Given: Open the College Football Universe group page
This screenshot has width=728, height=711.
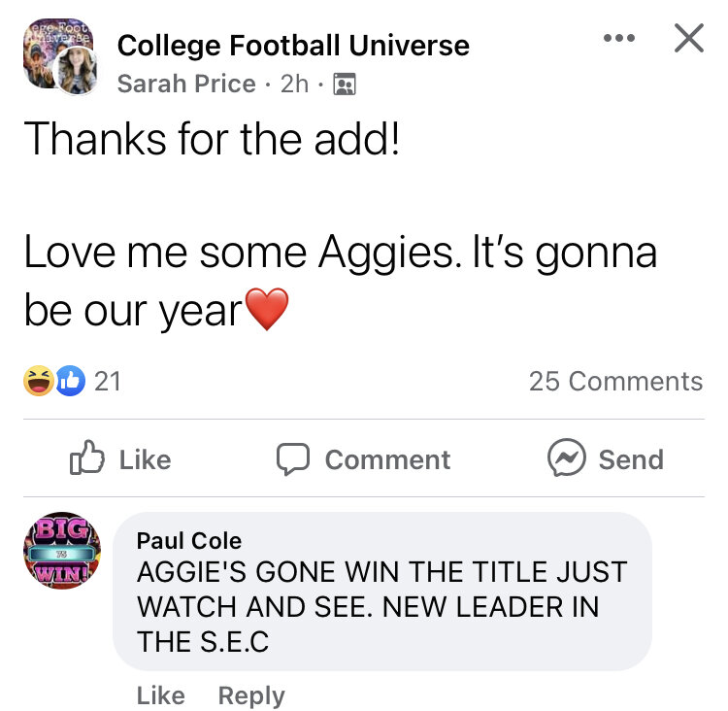Looking at the screenshot, I should click(x=292, y=45).
